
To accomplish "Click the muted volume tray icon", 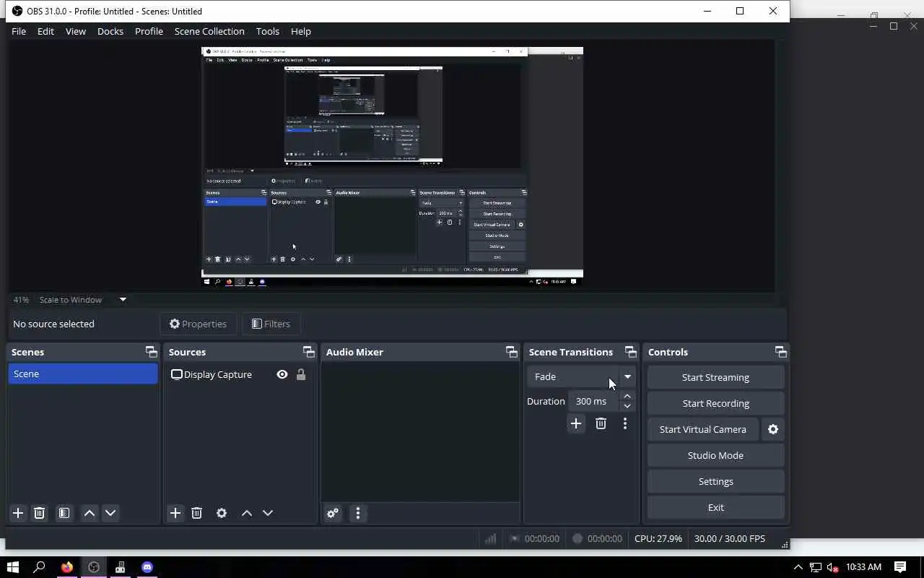I will (x=832, y=567).
